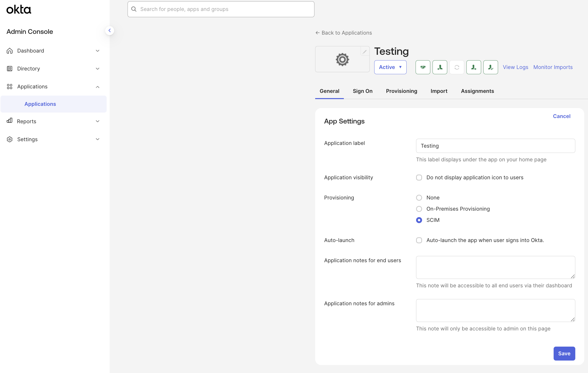Click the greyed sync arrows icon button
This screenshot has height=373, width=588.
click(x=457, y=67)
